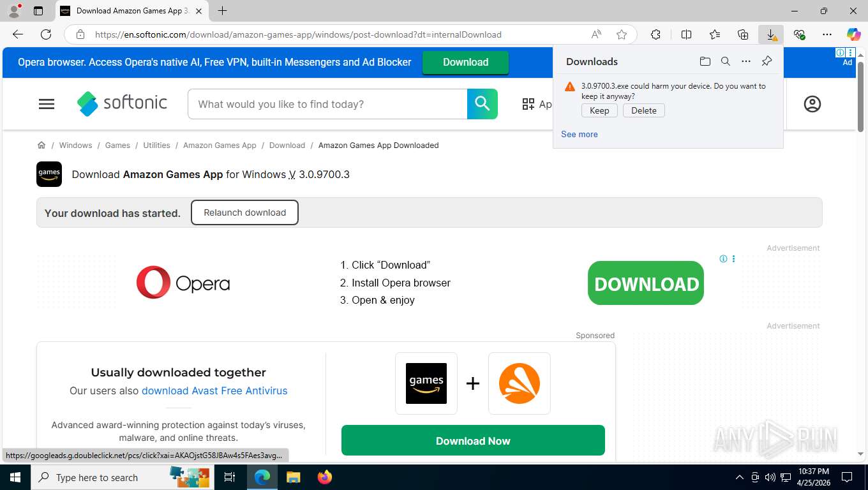Click the green Download Now button

[473, 440]
